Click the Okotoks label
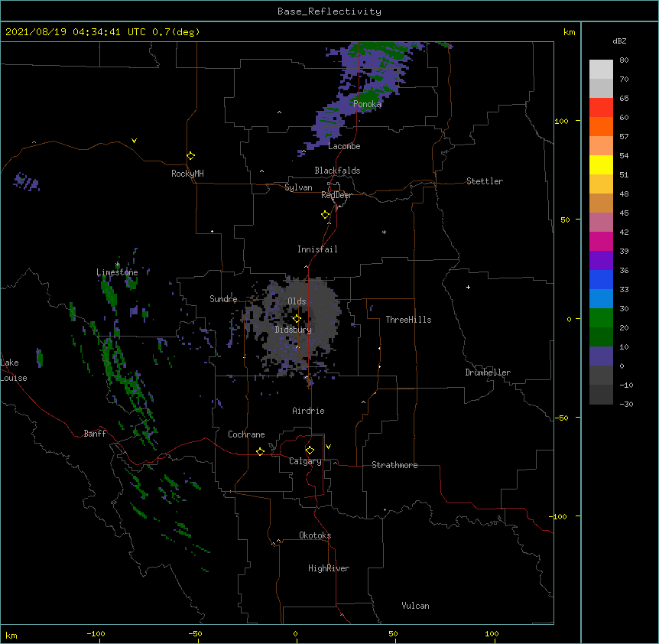This screenshot has height=644, width=659. [x=315, y=535]
